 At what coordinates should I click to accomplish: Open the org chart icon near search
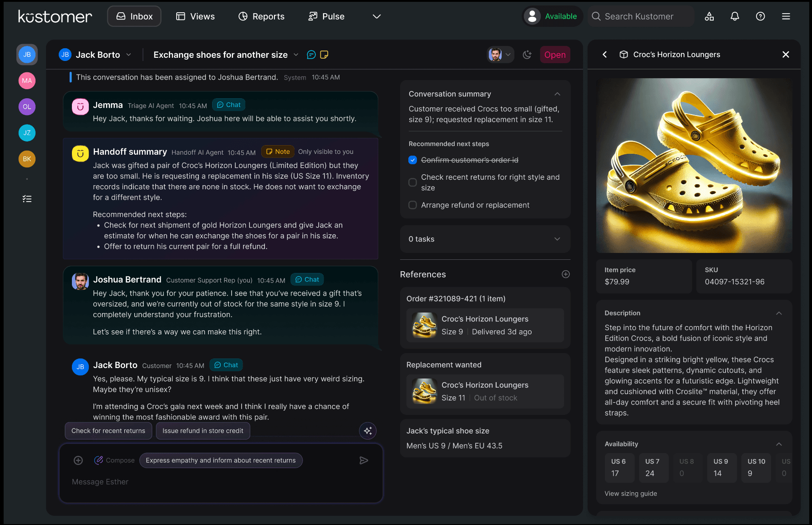click(x=709, y=16)
